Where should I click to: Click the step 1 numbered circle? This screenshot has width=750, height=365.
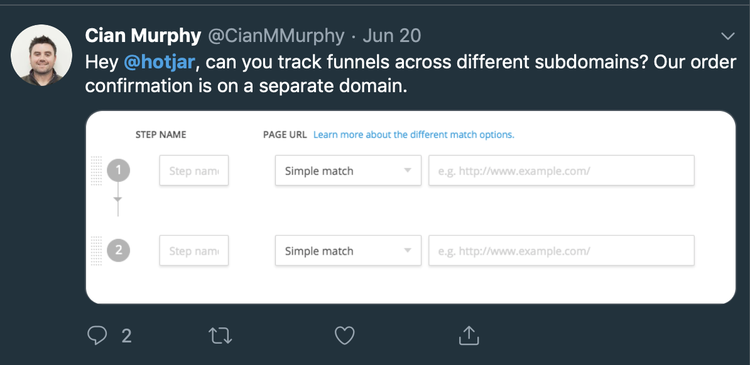point(118,170)
